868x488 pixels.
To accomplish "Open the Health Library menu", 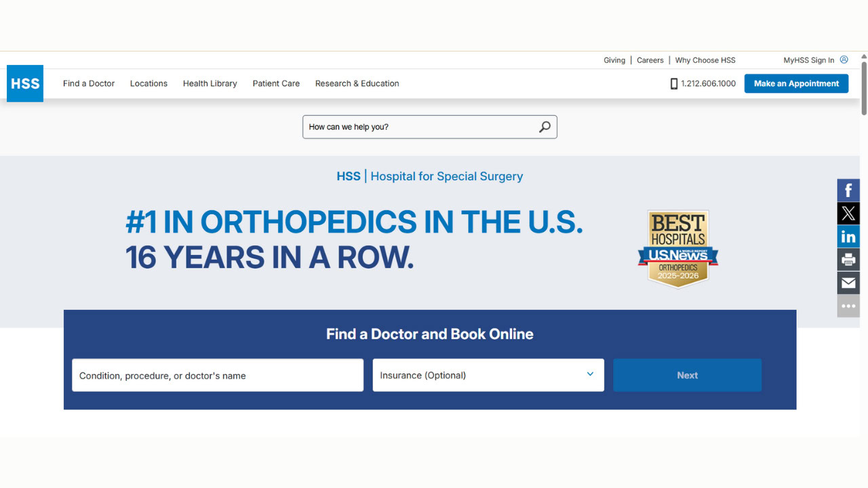I will pyautogui.click(x=210, y=83).
